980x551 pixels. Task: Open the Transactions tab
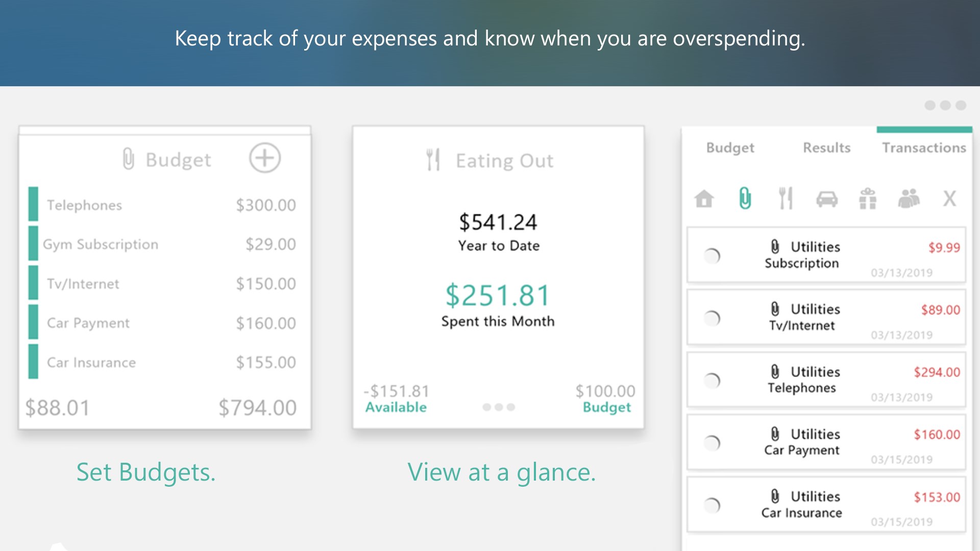point(924,148)
